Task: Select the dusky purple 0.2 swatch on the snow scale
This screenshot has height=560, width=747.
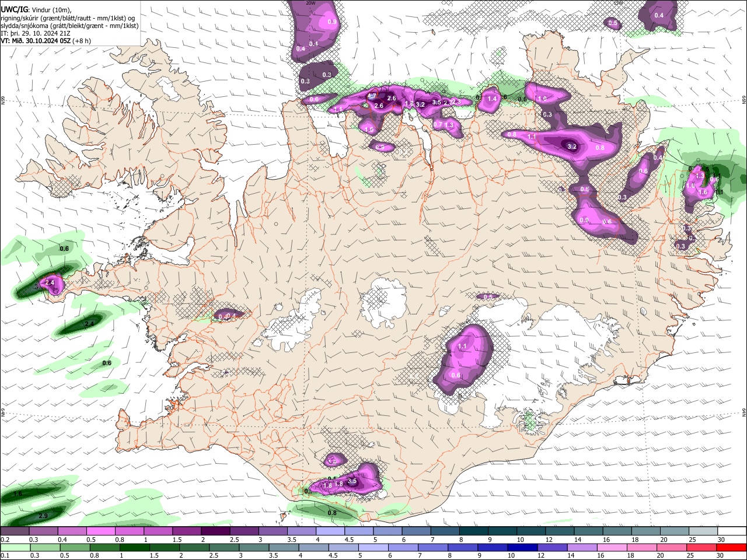Action: click(x=15, y=531)
